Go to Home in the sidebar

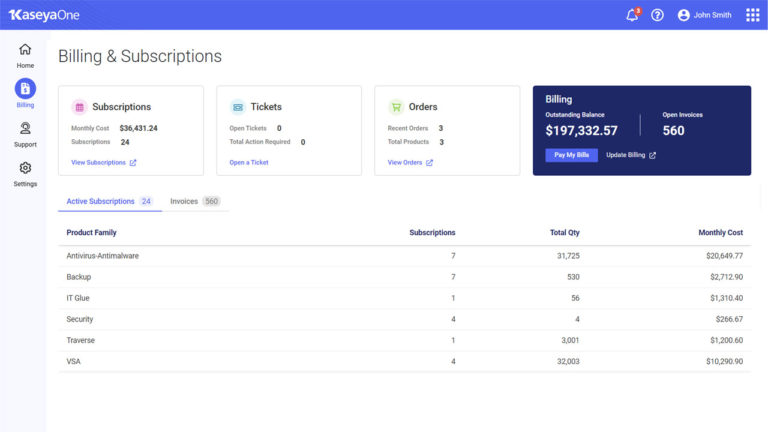tap(25, 56)
